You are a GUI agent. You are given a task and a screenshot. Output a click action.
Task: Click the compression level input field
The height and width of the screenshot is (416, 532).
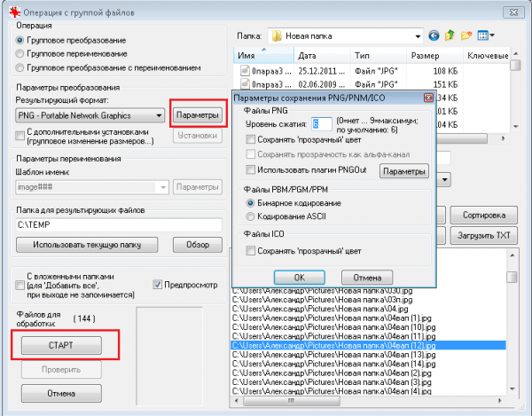pos(321,124)
